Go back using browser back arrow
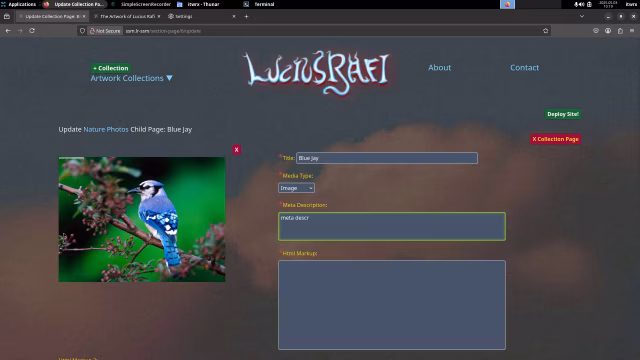 pyautogui.click(x=8, y=31)
